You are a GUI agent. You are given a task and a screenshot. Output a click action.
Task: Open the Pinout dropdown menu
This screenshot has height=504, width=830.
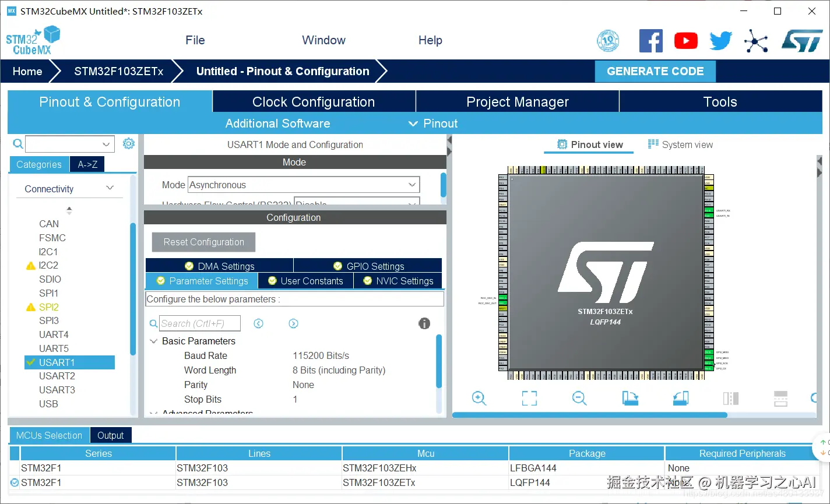[433, 124]
